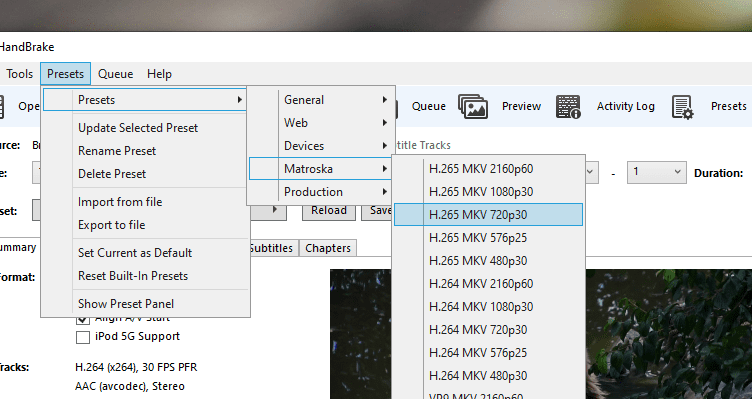This screenshot has width=752, height=399.
Task: Expand the Matroska preset category
Action: (320, 169)
